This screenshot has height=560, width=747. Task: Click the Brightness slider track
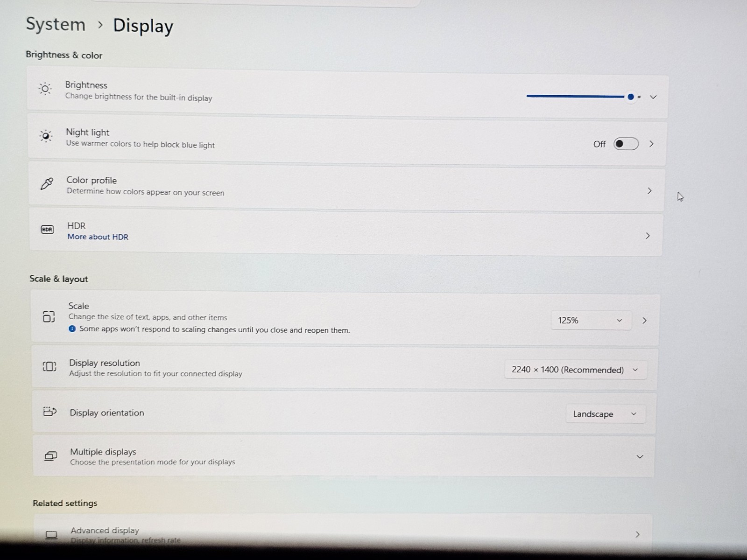click(x=584, y=97)
